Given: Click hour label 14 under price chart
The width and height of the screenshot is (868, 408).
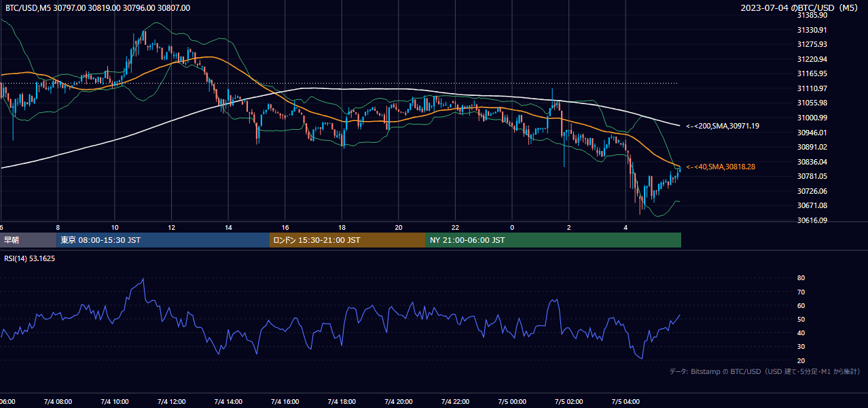Looking at the screenshot, I should pyautogui.click(x=228, y=227).
